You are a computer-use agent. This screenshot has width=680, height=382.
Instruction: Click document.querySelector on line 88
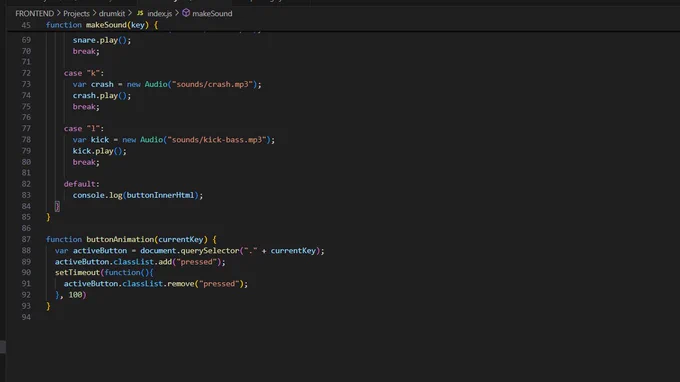tap(190, 251)
